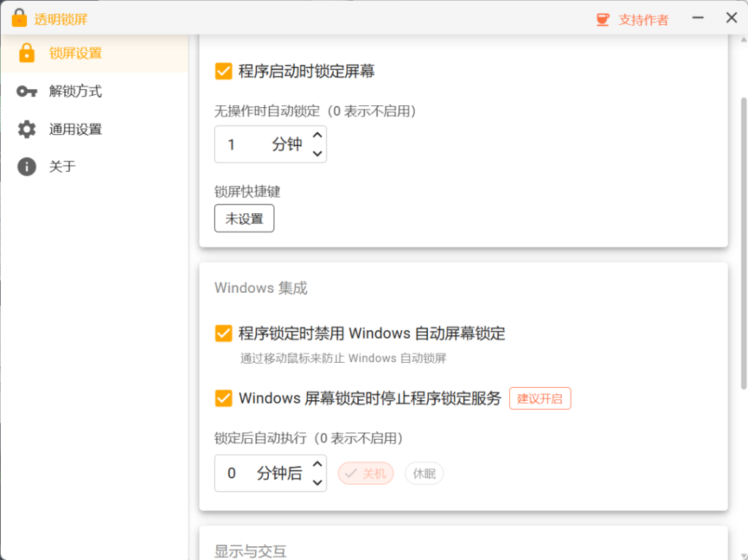The image size is (748, 560).
Task: Select the checkmark icon inside 关机 pill
Action: [x=351, y=473]
